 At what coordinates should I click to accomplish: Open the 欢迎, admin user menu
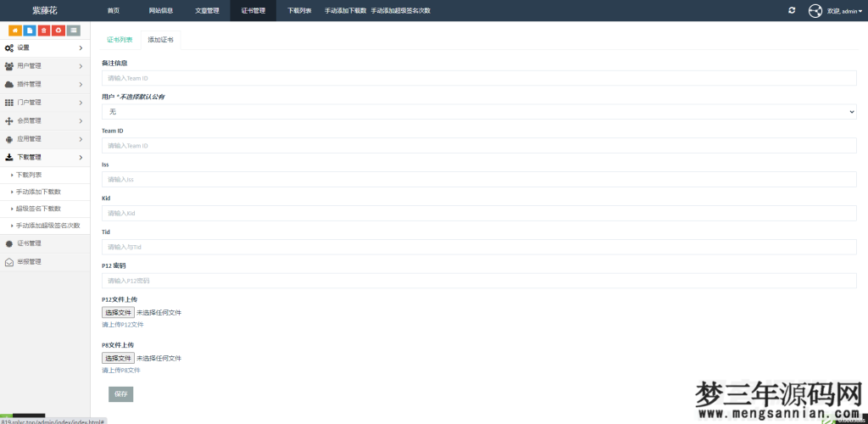843,11
